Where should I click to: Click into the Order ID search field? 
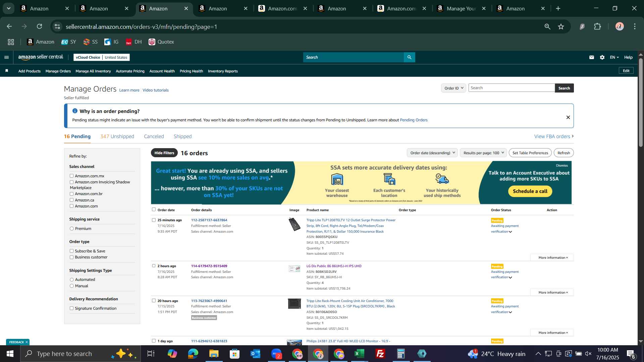pyautogui.click(x=512, y=88)
